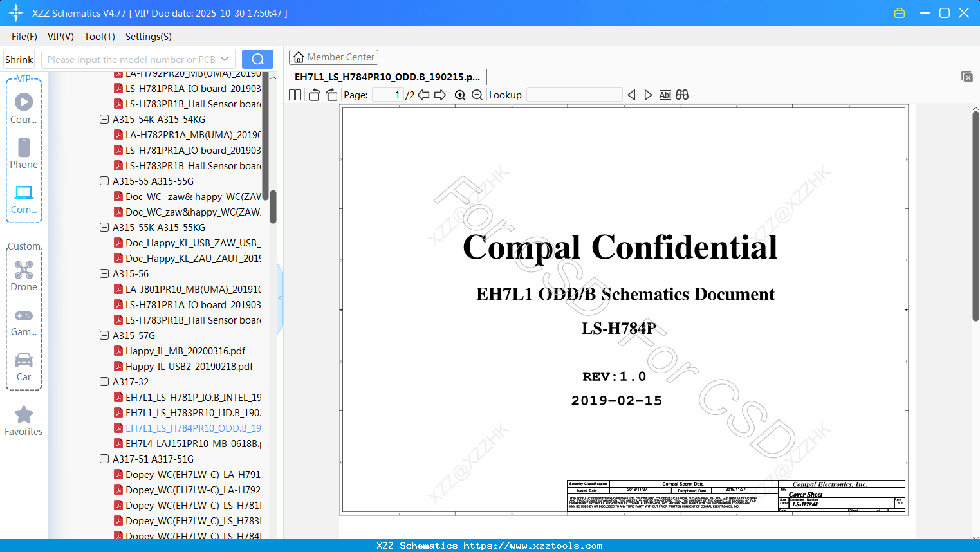
Task: Collapse the file tree panel handle
Action: pyautogui.click(x=280, y=298)
